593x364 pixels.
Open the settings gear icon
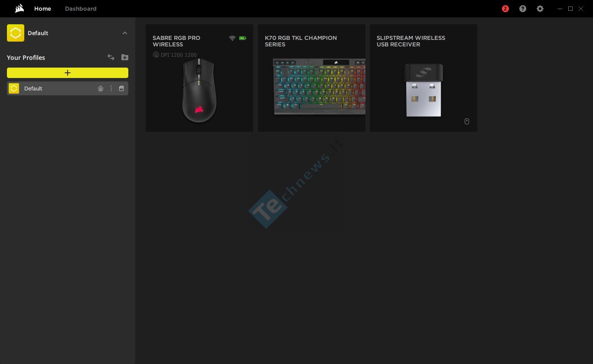pos(540,9)
